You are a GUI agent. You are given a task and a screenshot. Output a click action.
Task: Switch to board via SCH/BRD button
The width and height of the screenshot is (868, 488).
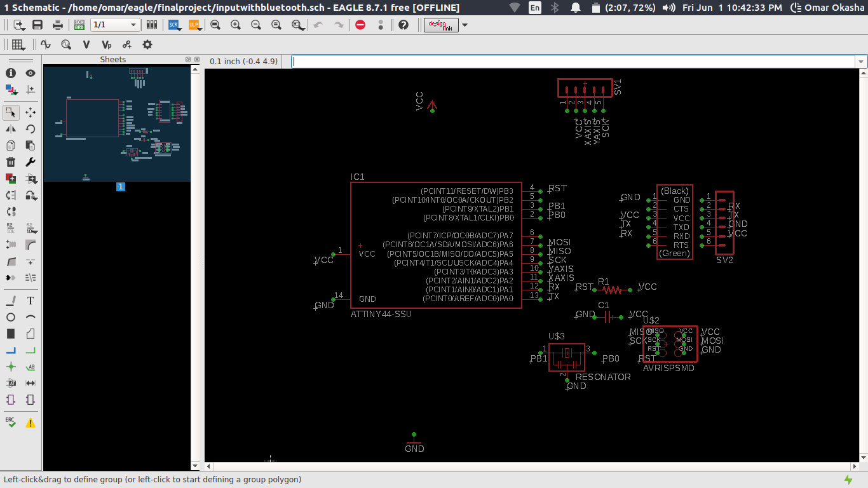coord(79,25)
